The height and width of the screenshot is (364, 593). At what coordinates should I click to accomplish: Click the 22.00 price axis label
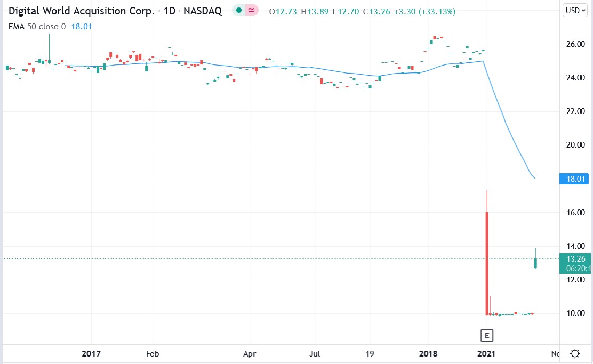click(x=575, y=111)
